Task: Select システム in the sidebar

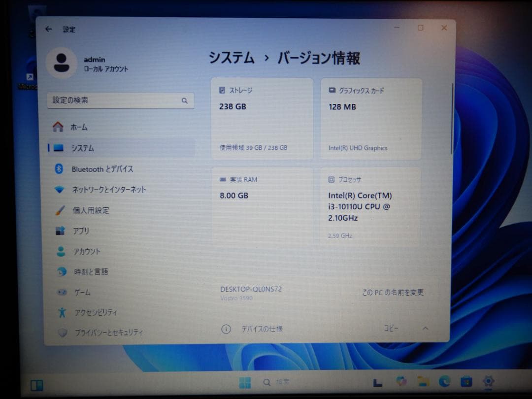Action: (121, 148)
